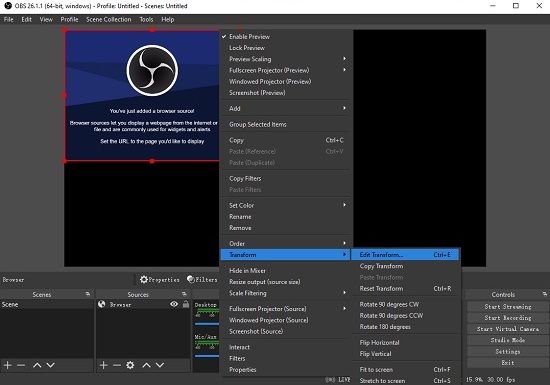This screenshot has width=550, height=385.
Task: Expand Fullscreen Projector (Source) submenu
Action: tap(285, 309)
